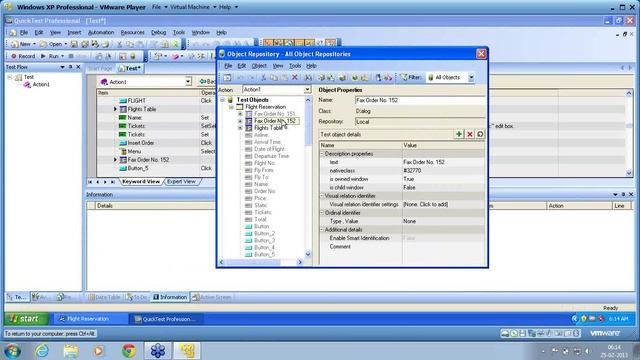Click Locate in Repository icon

point(364,77)
